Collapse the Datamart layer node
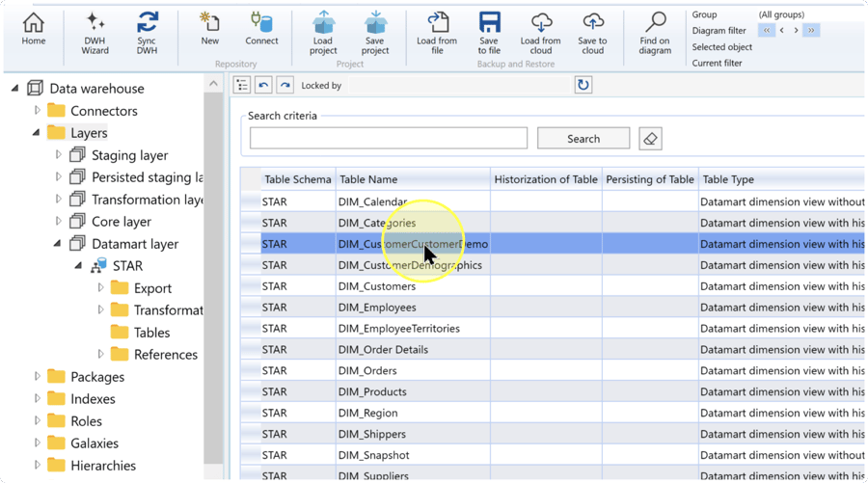The image size is (868, 483). pos(57,244)
